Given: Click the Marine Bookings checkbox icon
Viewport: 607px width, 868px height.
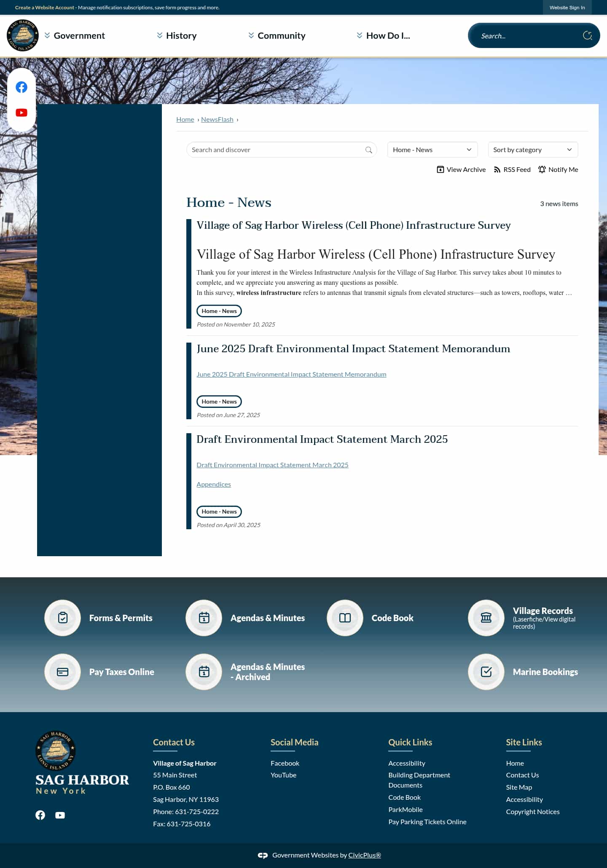Looking at the screenshot, I should (x=486, y=672).
